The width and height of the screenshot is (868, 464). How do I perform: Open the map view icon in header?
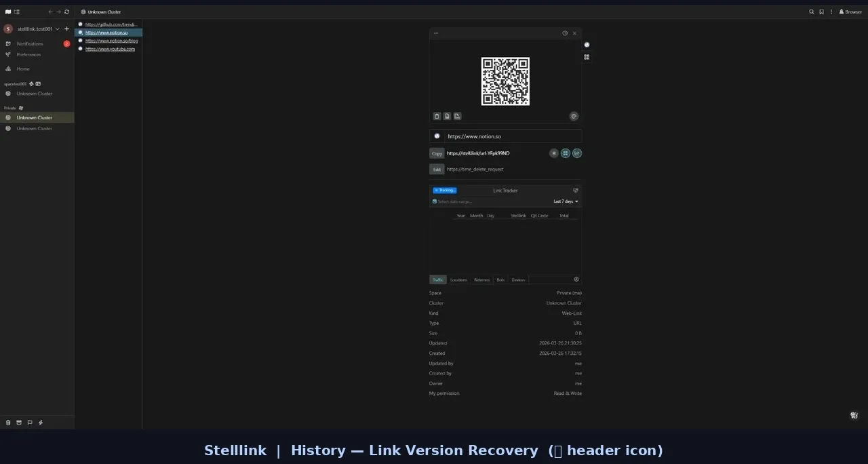click(x=8, y=12)
